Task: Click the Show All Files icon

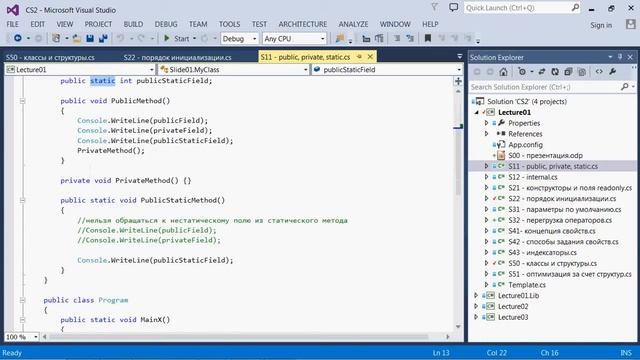Action: coord(582,72)
